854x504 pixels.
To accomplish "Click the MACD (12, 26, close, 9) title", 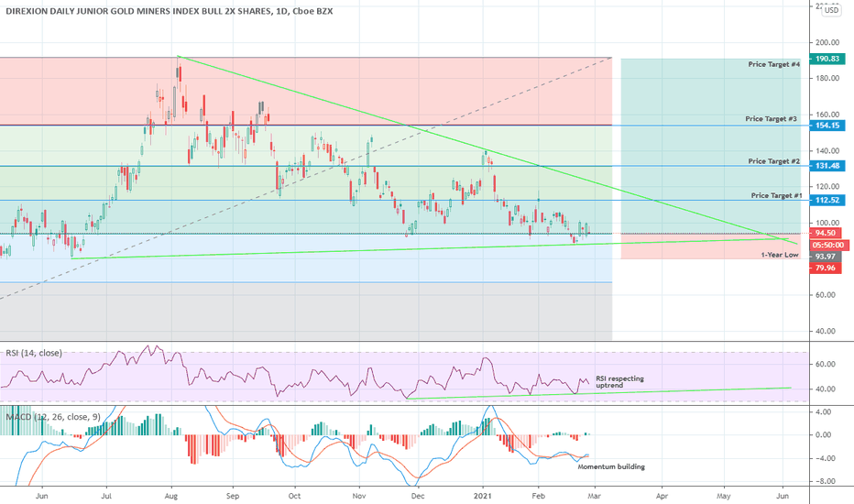I will 53,417.
